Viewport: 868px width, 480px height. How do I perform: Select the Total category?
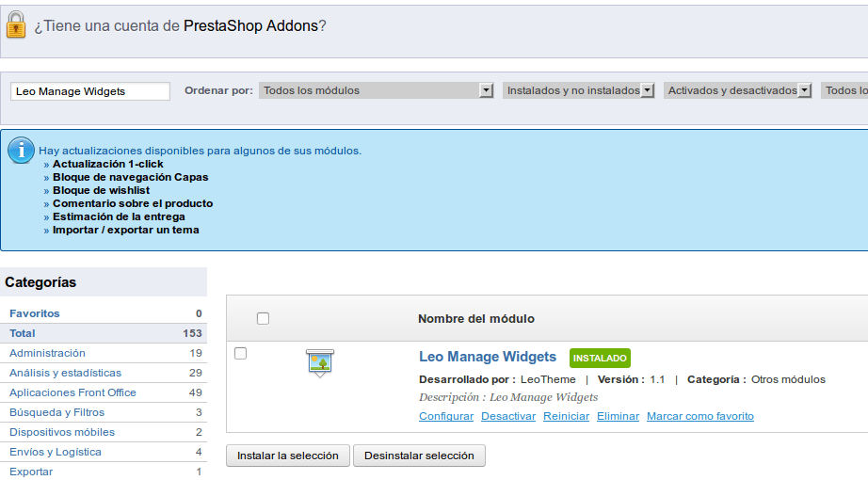point(23,333)
